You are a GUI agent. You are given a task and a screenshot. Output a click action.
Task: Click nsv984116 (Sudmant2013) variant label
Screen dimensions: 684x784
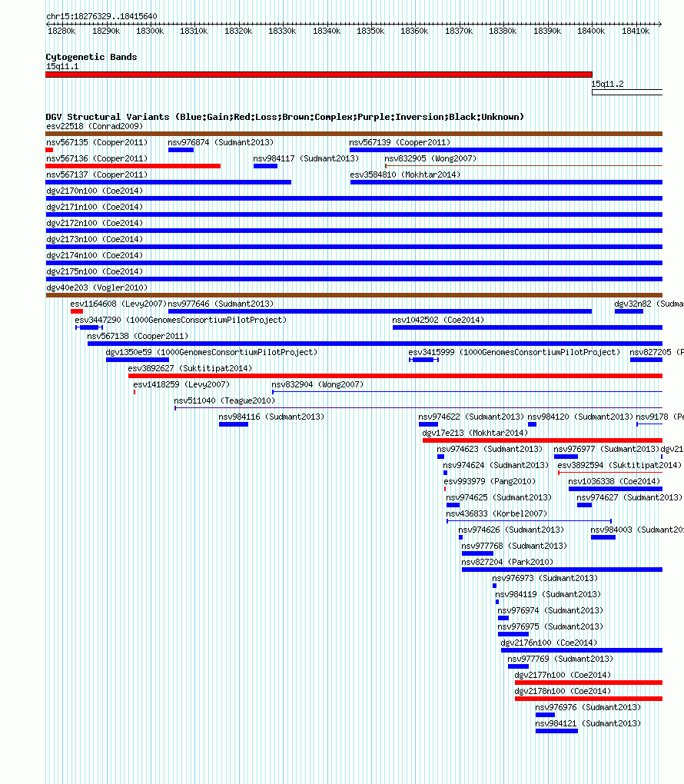(271, 417)
